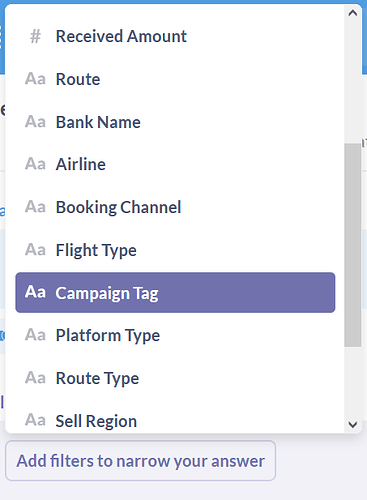This screenshot has width=367, height=500.
Task: Click the Aa icon next to Bank Name
Action: tap(35, 122)
